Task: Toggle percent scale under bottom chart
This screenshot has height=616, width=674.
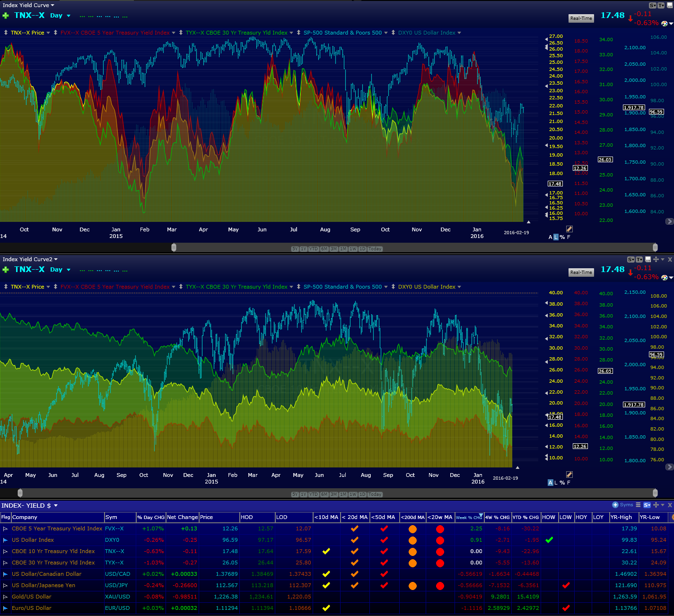Action: pyautogui.click(x=562, y=483)
